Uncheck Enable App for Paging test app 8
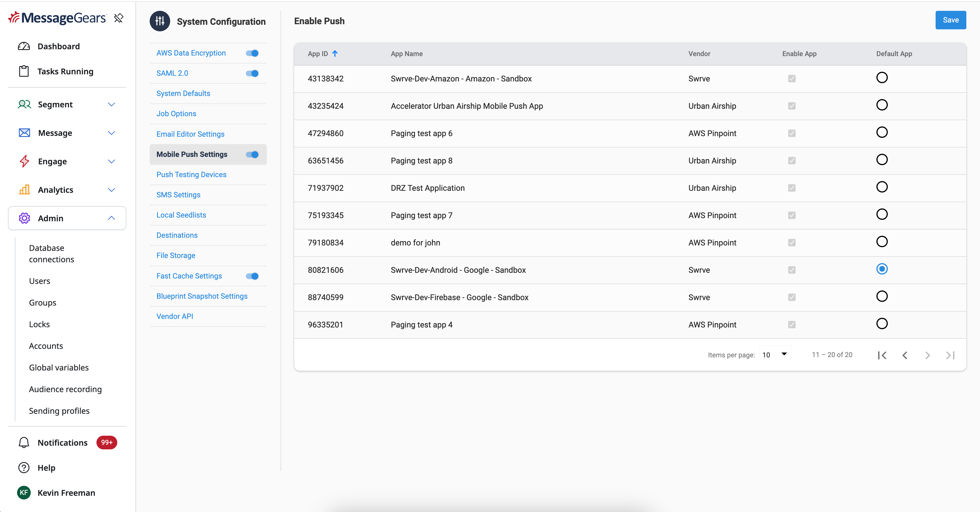 coord(792,161)
